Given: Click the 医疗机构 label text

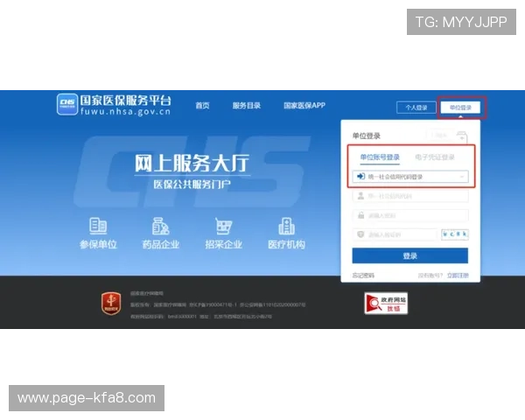Looking at the screenshot, I should (x=287, y=244).
